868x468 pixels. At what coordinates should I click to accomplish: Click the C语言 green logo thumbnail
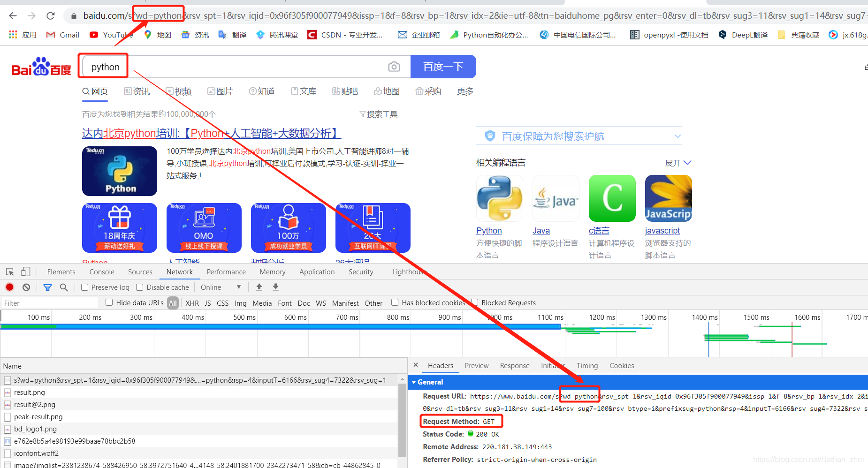pyautogui.click(x=612, y=198)
